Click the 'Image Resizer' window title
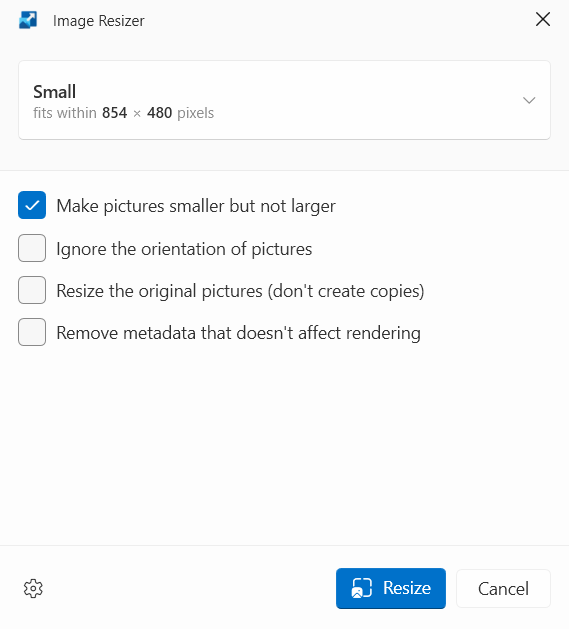This screenshot has height=629, width=569. (x=99, y=21)
